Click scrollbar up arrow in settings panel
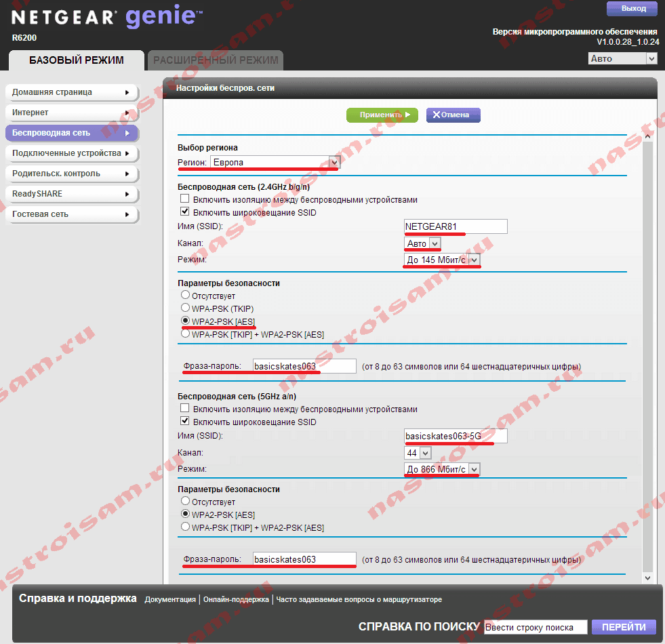The image size is (665, 644). [x=647, y=136]
